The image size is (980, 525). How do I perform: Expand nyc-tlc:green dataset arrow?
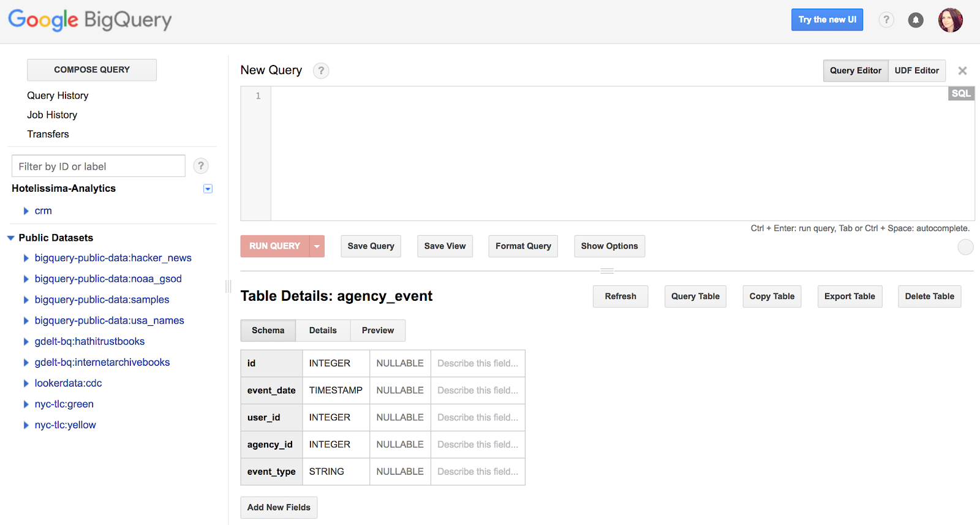pos(26,404)
